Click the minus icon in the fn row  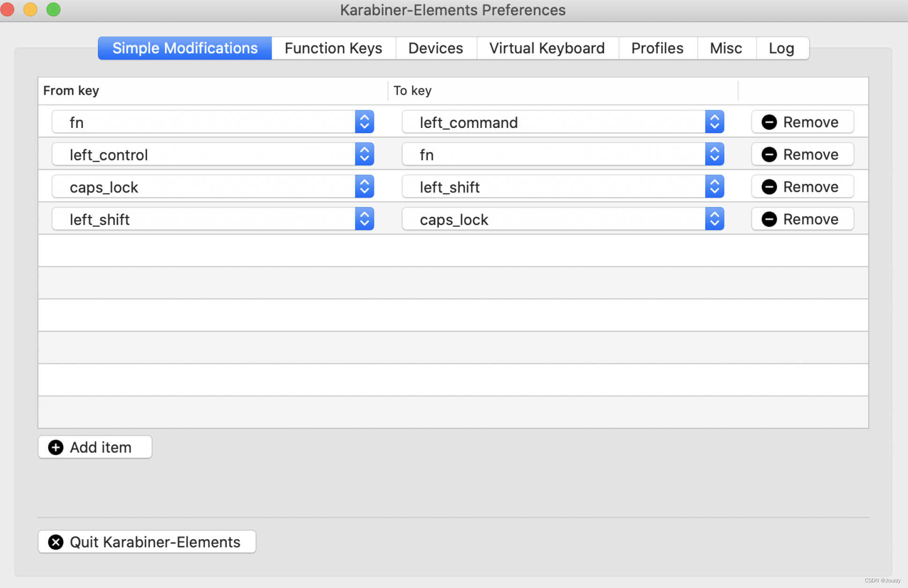pos(769,122)
